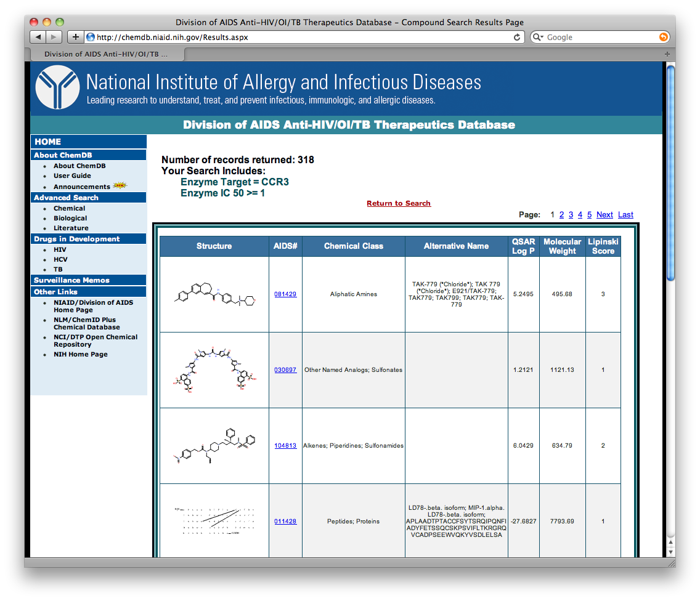Screen dimensions: 700x601
Task: Click the AIDS# column header
Action: (285, 246)
